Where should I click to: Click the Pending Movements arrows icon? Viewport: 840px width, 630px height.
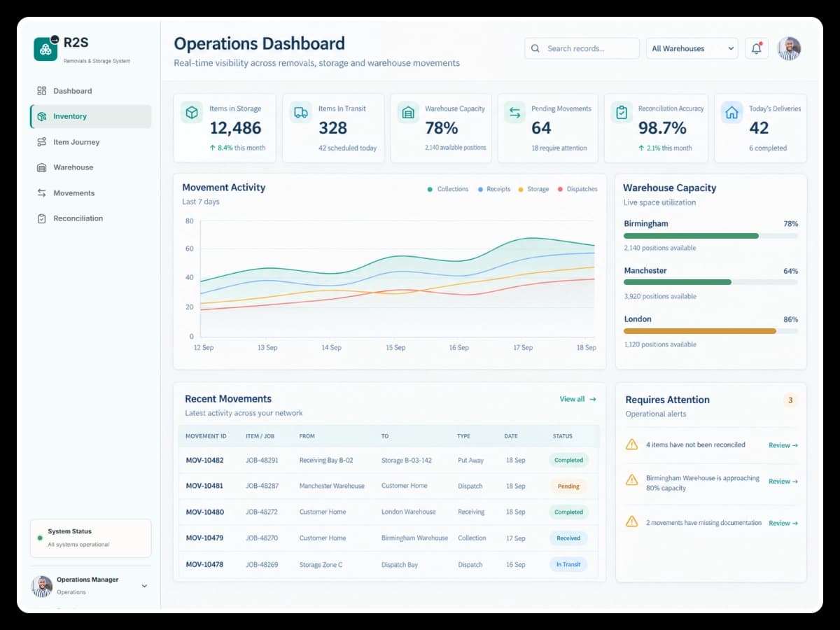click(x=514, y=112)
